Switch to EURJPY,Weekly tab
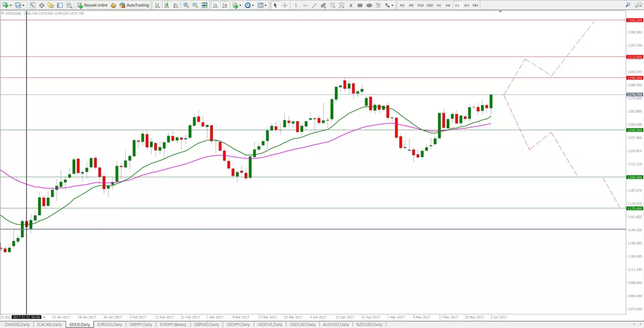The height and width of the screenshot is (328, 644). 173,324
